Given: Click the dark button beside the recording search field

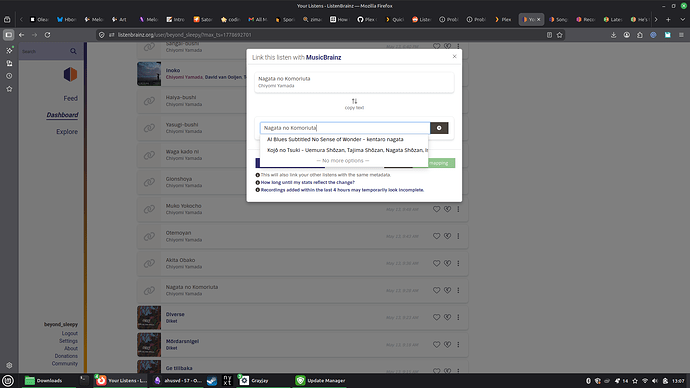Looking at the screenshot, I should 439,128.
